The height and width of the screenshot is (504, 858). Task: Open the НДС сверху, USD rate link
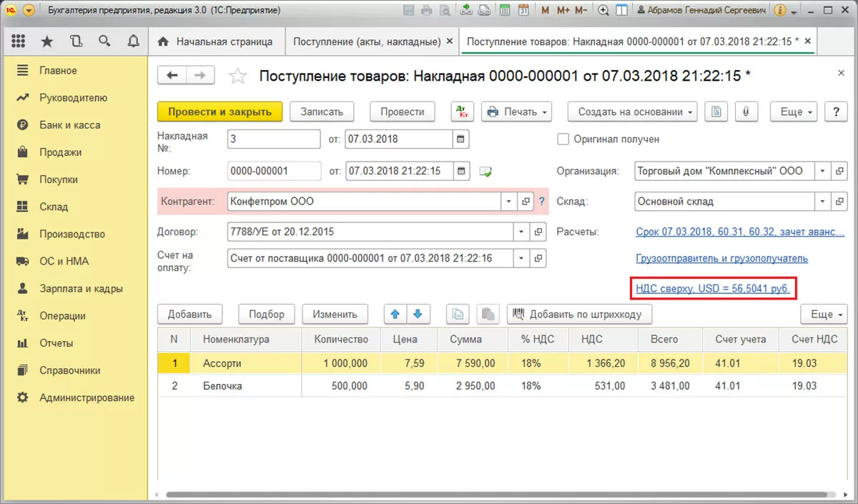pyautogui.click(x=713, y=289)
